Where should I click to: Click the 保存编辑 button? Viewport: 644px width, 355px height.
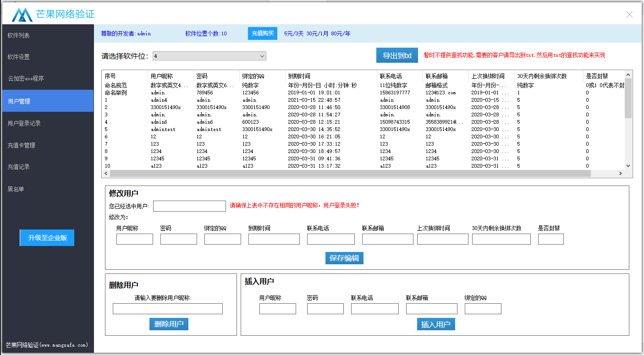(344, 258)
